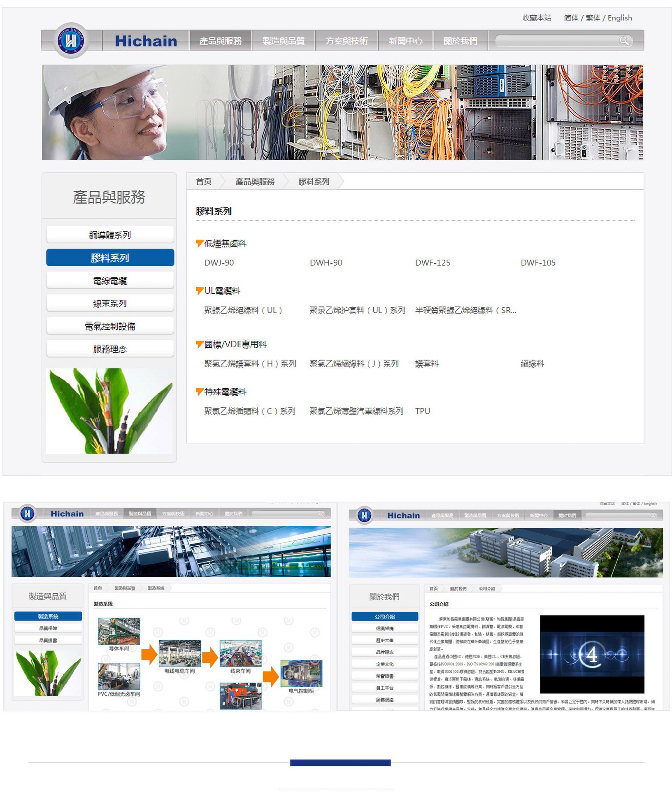
Task: Click the plant and cable sidebar image
Action: pyautogui.click(x=109, y=411)
